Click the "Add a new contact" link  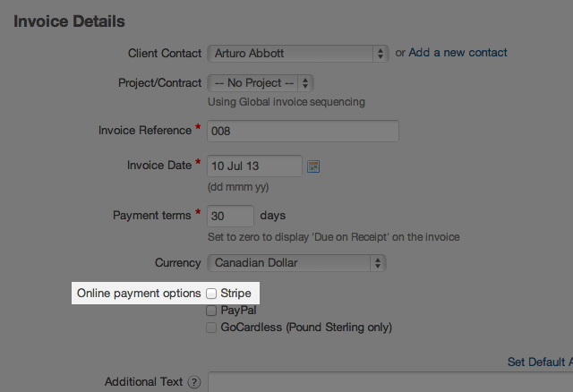tap(458, 53)
